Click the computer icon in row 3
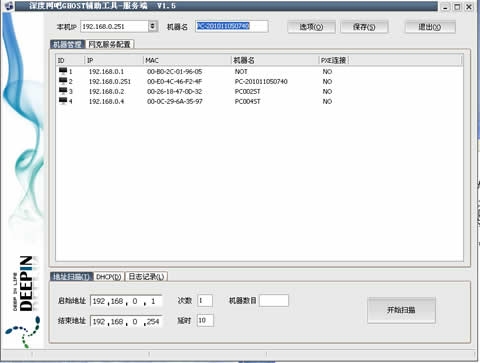The width and height of the screenshot is (480, 363). coord(63,91)
